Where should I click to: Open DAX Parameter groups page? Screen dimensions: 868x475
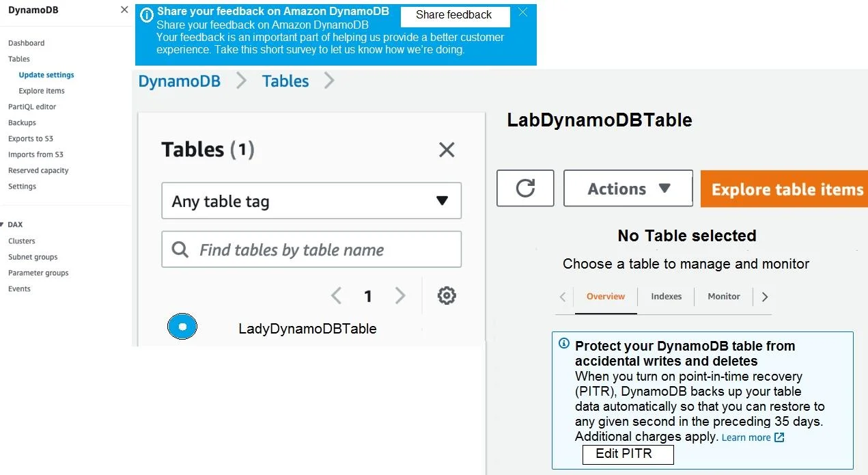38,273
